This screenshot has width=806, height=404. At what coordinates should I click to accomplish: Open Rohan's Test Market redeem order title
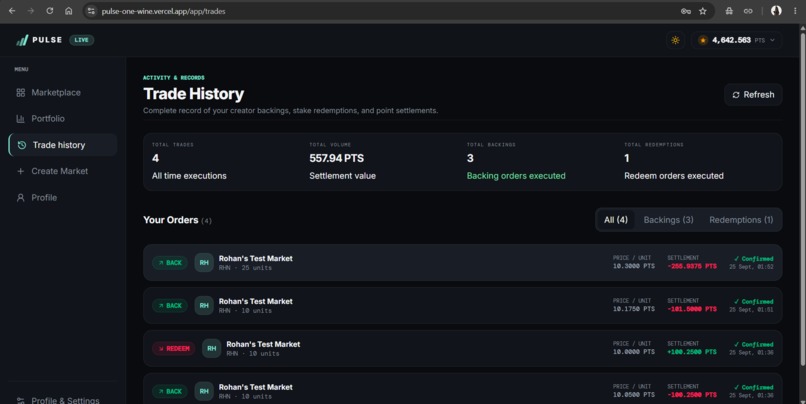click(263, 344)
